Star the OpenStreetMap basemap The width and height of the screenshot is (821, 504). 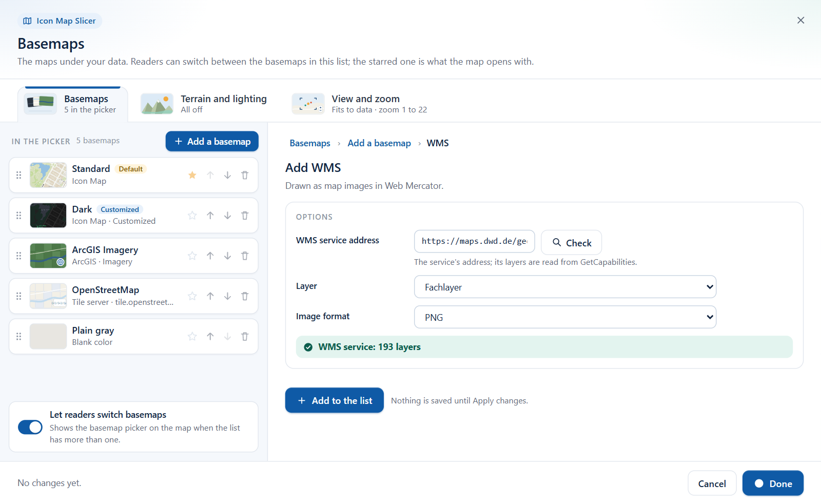pyautogui.click(x=192, y=296)
